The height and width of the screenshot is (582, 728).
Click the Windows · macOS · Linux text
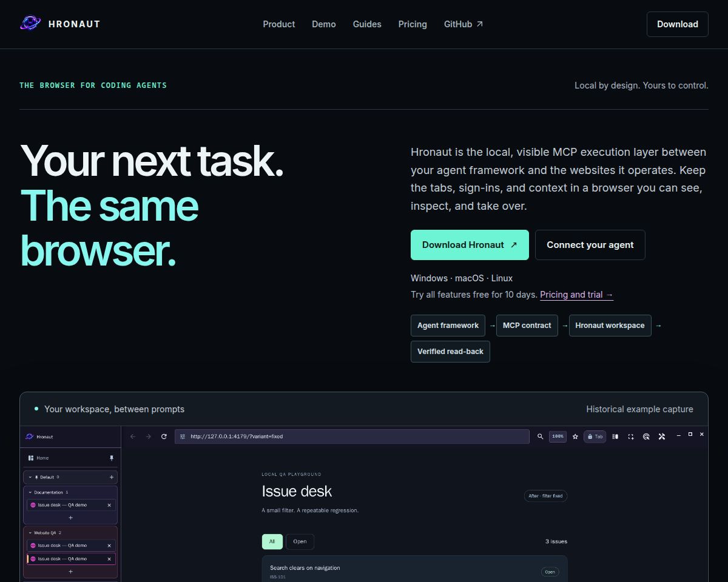(x=462, y=278)
